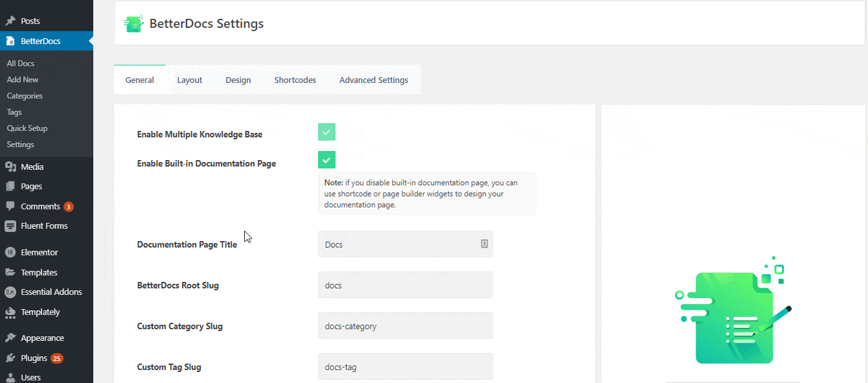Screen dimensions: 868x383
Task: Click the Templates folder icon
Action: coord(10,272)
